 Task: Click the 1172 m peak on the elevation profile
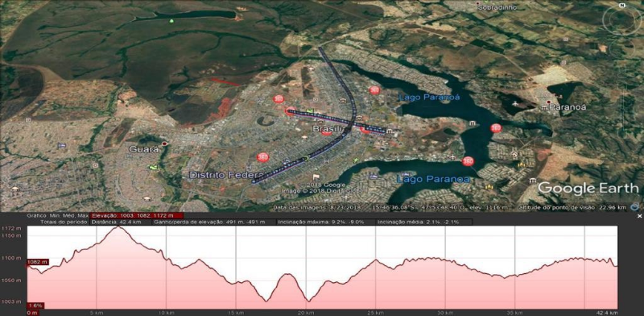(118, 227)
